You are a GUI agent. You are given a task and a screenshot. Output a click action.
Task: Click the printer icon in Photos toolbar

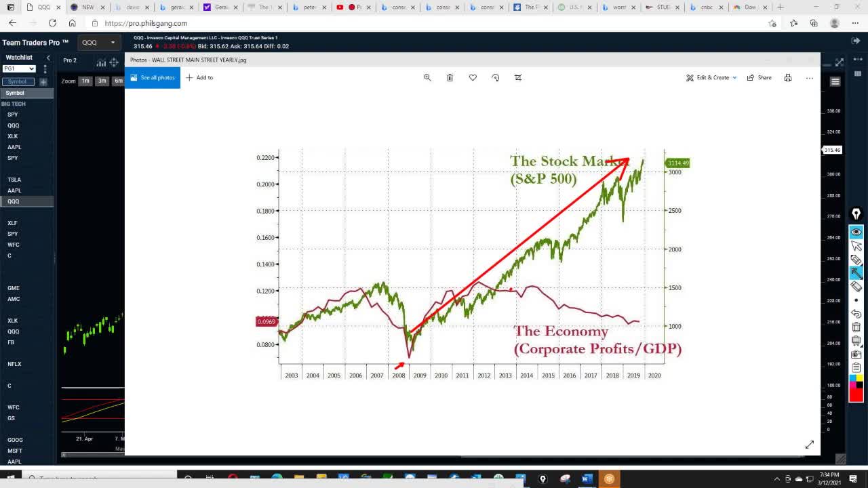[x=787, y=77]
